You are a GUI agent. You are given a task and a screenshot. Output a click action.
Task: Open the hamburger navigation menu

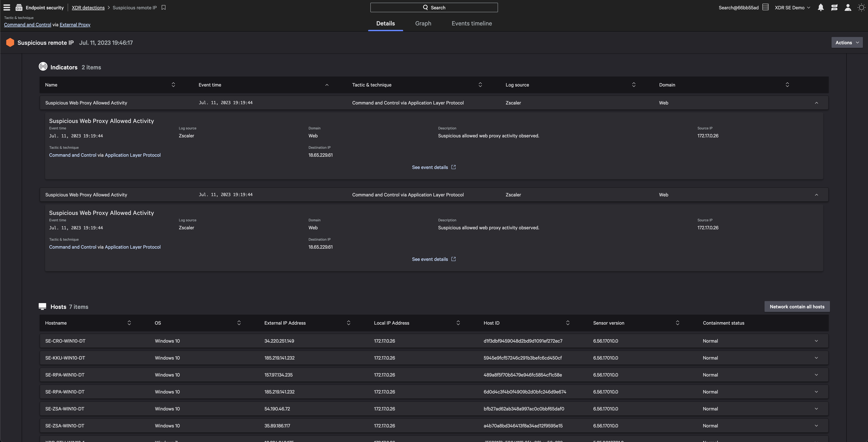tap(7, 7)
